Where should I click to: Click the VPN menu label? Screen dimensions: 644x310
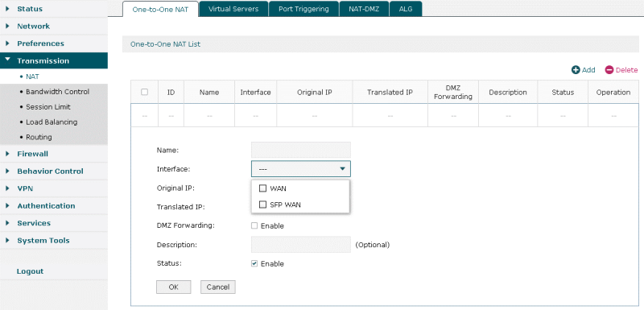[x=25, y=188]
